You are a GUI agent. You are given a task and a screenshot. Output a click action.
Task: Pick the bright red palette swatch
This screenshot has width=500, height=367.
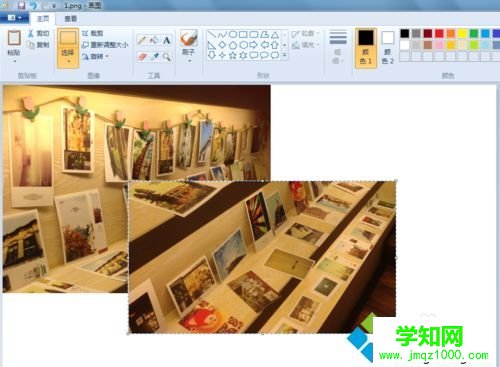click(439, 33)
